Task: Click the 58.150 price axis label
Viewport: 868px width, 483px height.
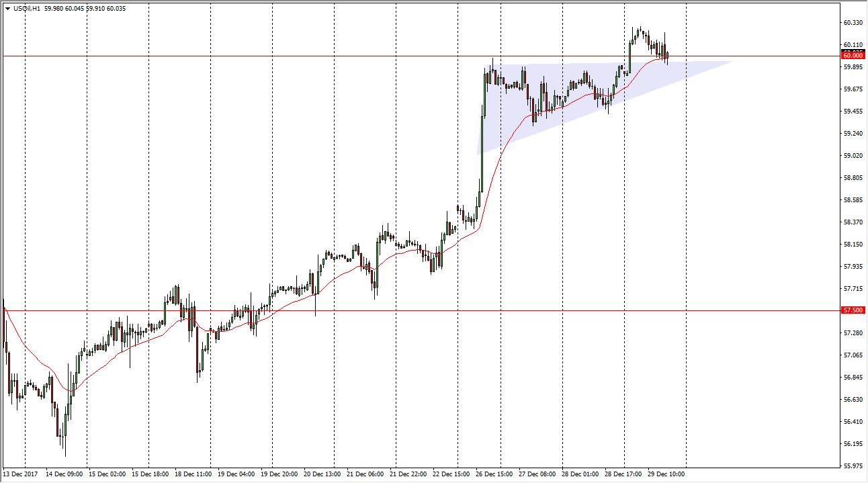Action: click(x=852, y=245)
